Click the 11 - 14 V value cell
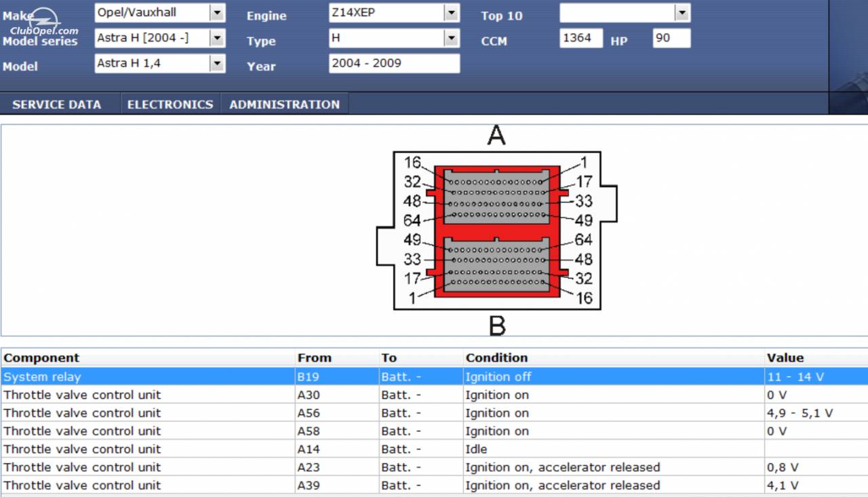The image size is (868, 497). pyautogui.click(x=816, y=376)
